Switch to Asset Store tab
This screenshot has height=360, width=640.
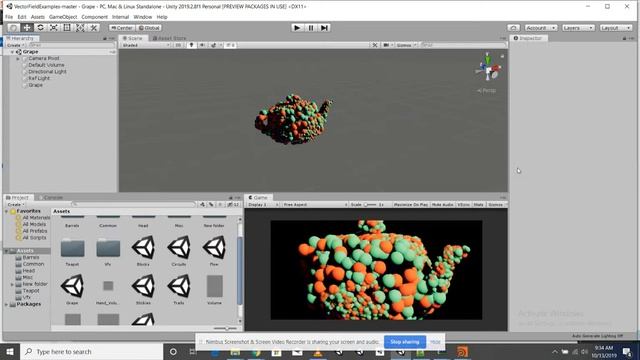pyautogui.click(x=169, y=38)
